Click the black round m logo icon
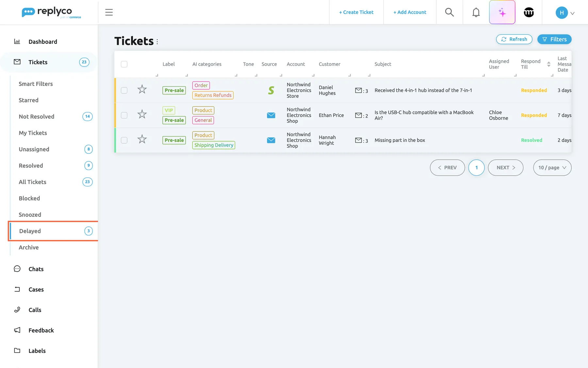This screenshot has height=368, width=588. [x=529, y=12]
